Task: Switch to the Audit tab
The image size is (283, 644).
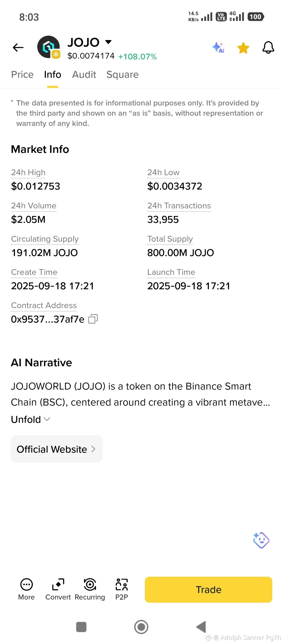Action: point(84,75)
